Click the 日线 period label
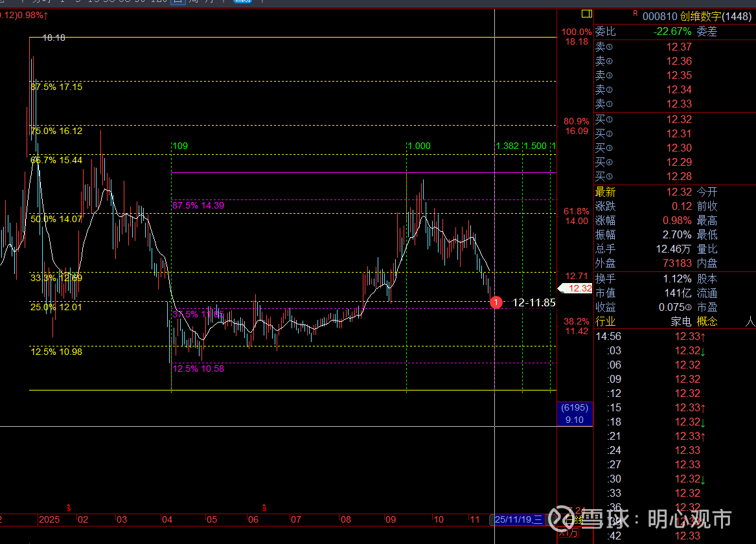 point(575,521)
